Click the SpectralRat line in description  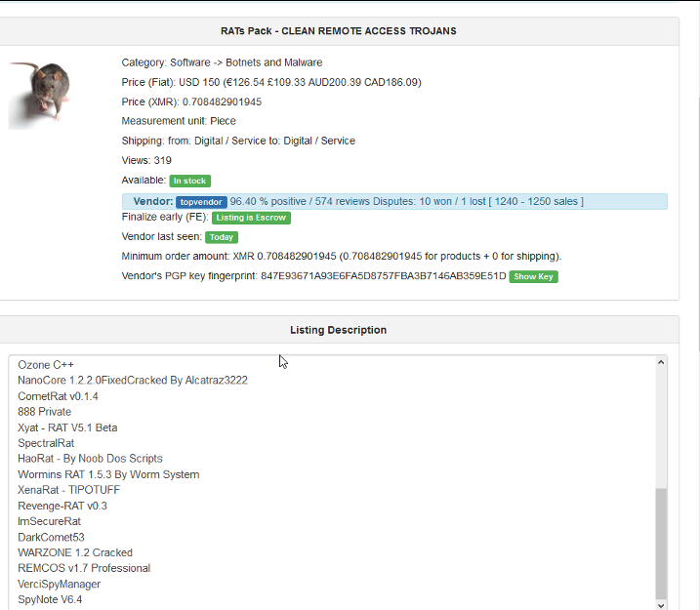46,443
